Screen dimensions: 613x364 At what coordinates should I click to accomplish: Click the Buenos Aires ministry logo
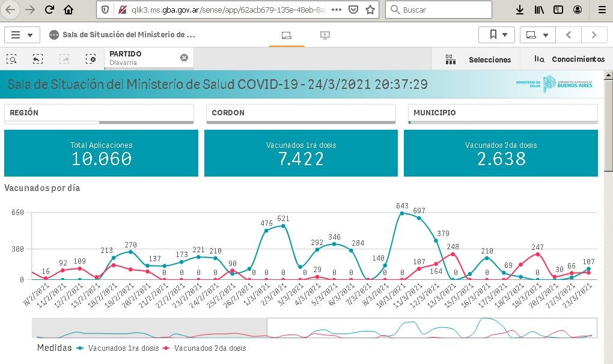tap(554, 83)
